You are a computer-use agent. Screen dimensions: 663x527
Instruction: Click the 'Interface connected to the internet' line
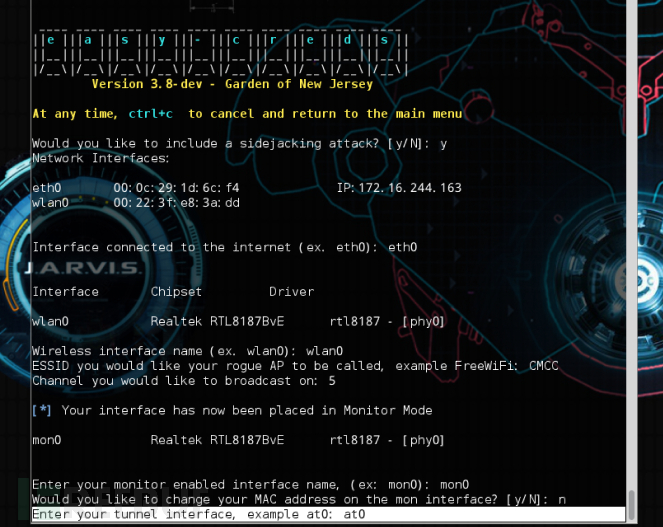(225, 247)
